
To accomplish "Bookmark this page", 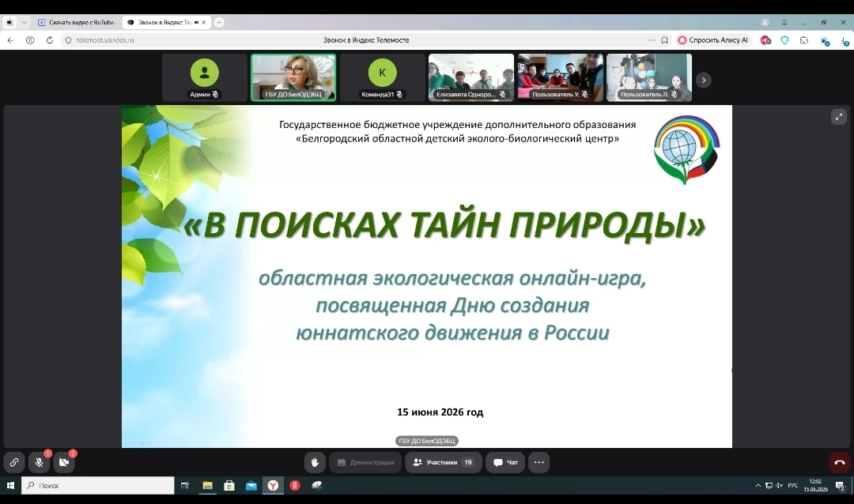I will click(x=664, y=40).
